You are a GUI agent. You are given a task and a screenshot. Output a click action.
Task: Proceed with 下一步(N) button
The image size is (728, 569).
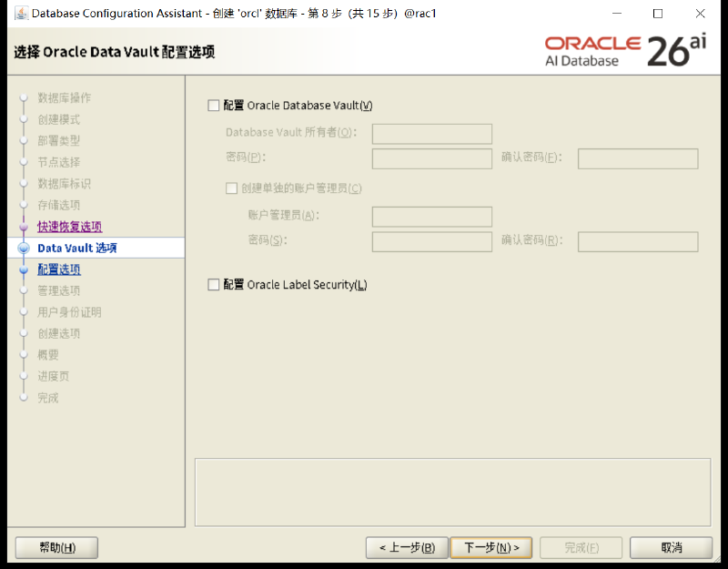click(491, 548)
